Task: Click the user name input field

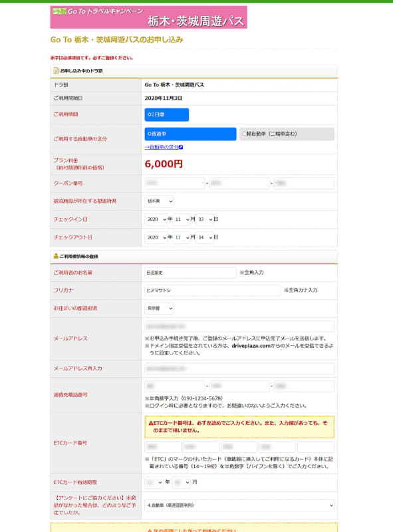Action: (190, 273)
